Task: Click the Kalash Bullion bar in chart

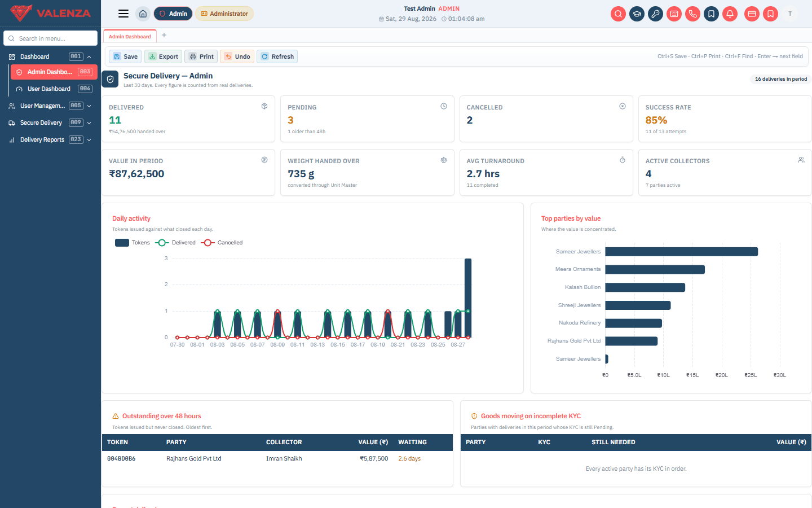Action: (x=645, y=287)
